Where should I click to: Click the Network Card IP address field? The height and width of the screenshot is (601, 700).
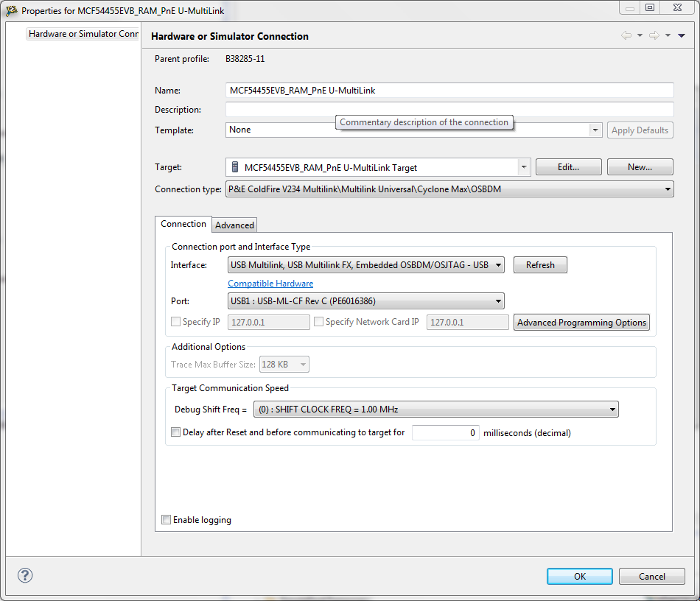click(467, 322)
